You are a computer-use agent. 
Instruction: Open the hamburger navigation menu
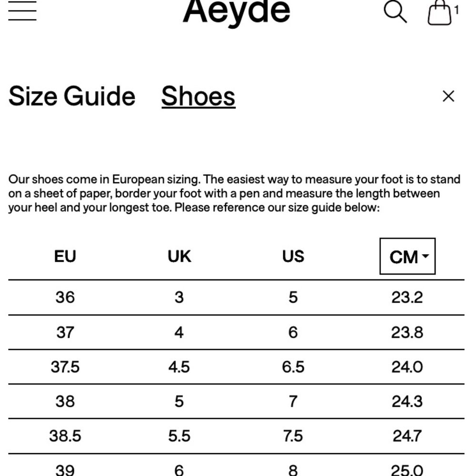[x=21, y=10]
